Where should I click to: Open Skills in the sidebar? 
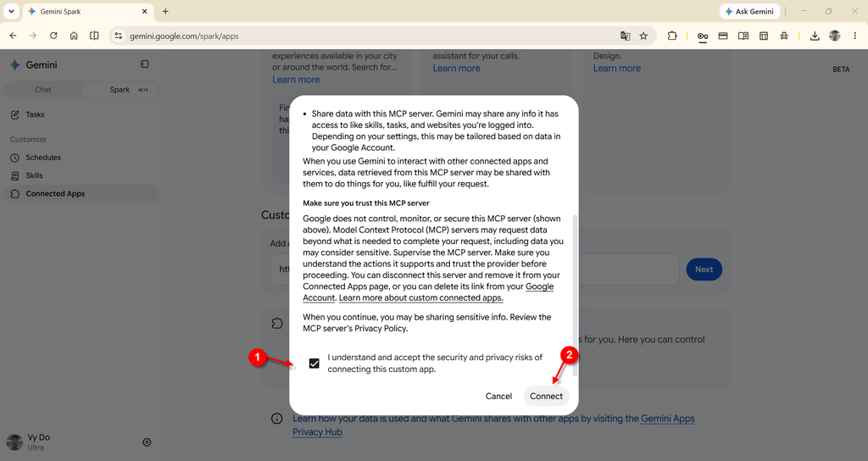(x=34, y=175)
